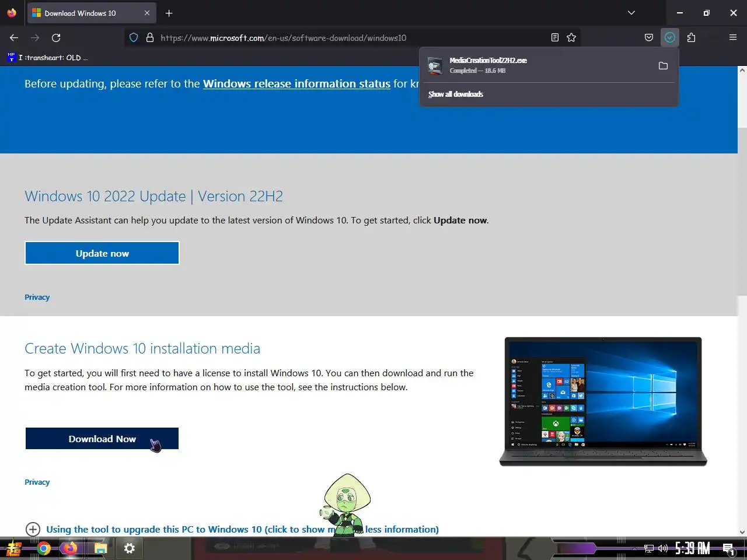Click the Update now button
747x560 pixels.
tap(102, 253)
